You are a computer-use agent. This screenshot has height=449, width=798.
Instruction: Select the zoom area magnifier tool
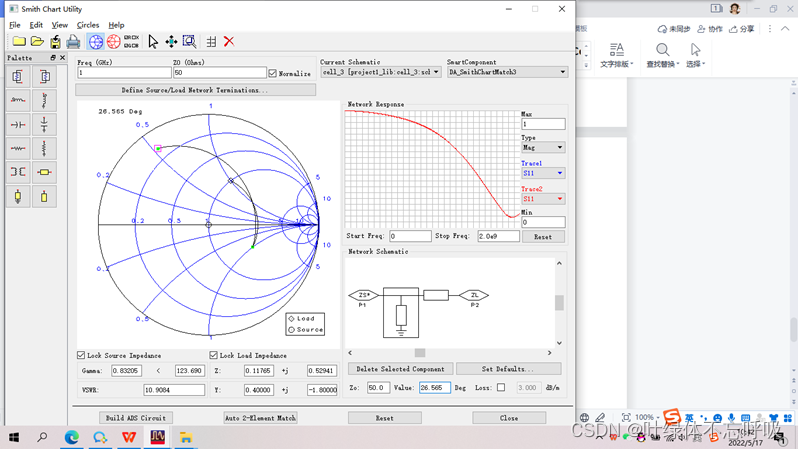pos(189,42)
